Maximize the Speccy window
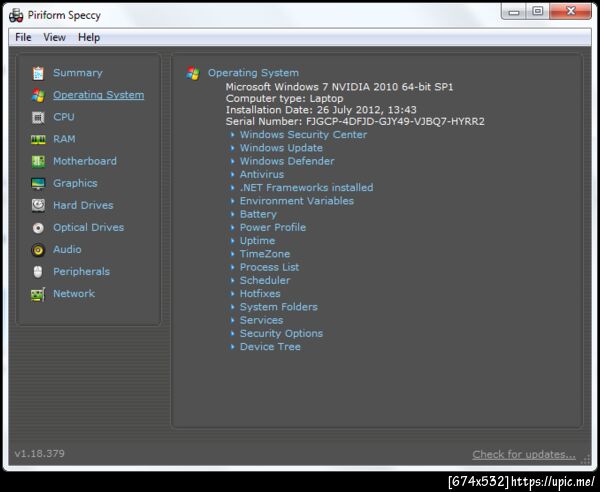 click(x=538, y=11)
